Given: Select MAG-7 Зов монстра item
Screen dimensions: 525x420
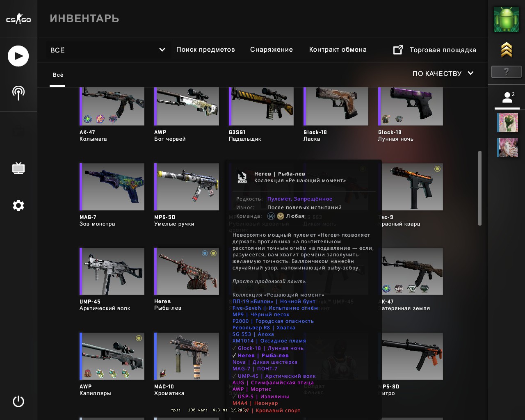Looking at the screenshot, I should (x=112, y=187).
